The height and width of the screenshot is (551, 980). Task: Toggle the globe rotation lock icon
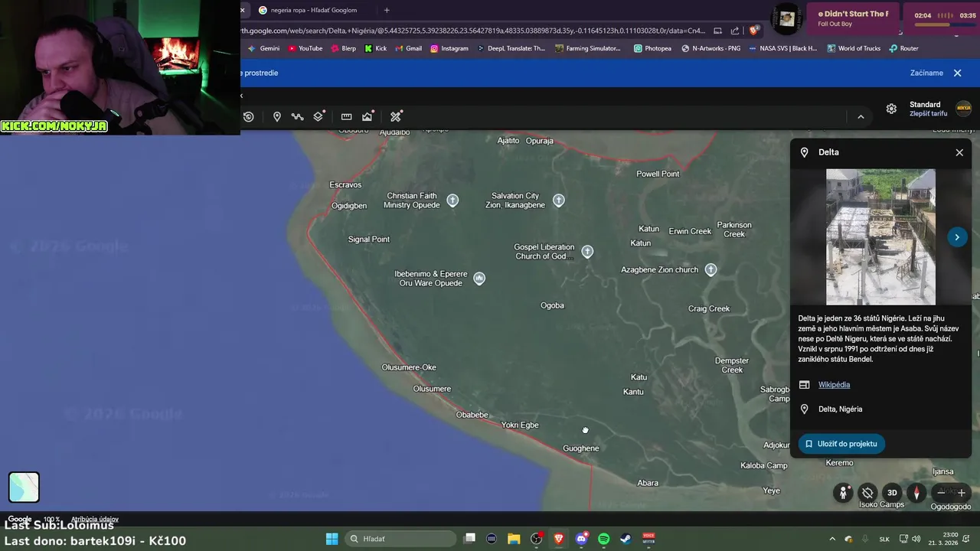tap(867, 493)
